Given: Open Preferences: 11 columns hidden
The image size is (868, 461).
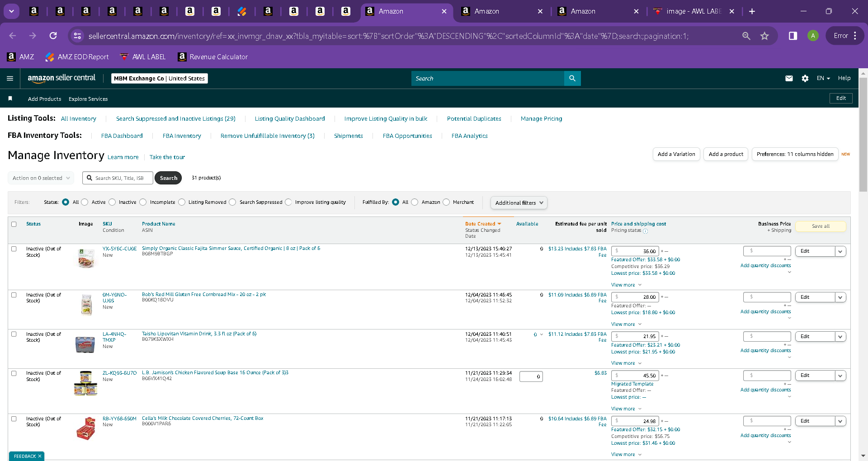Looking at the screenshot, I should click(x=795, y=154).
